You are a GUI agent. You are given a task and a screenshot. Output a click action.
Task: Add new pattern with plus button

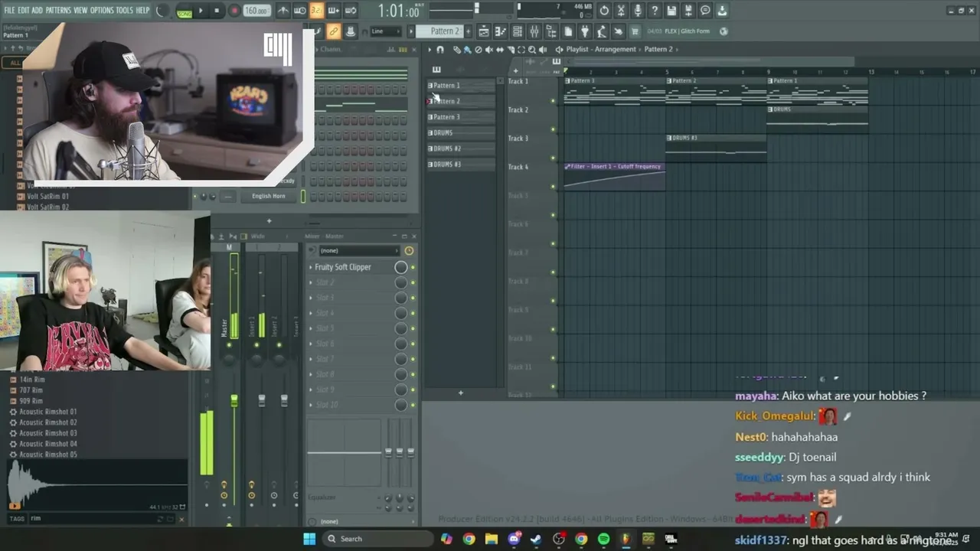click(x=467, y=31)
